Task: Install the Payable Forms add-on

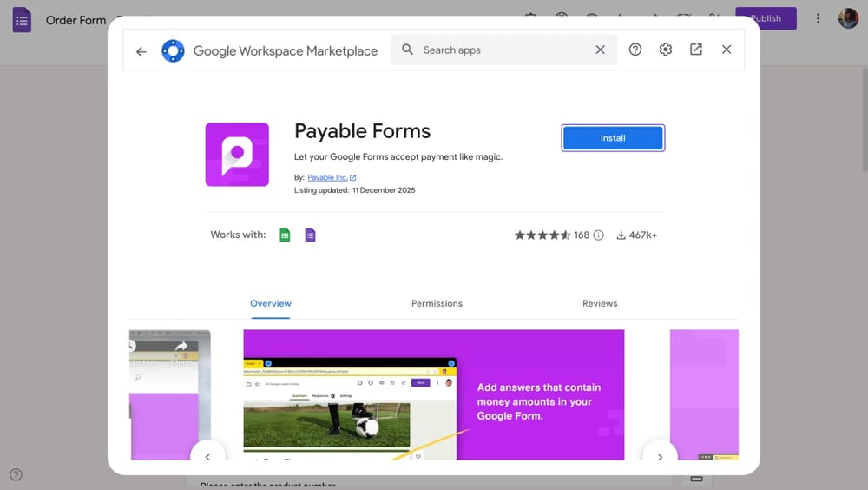Action: pyautogui.click(x=613, y=138)
